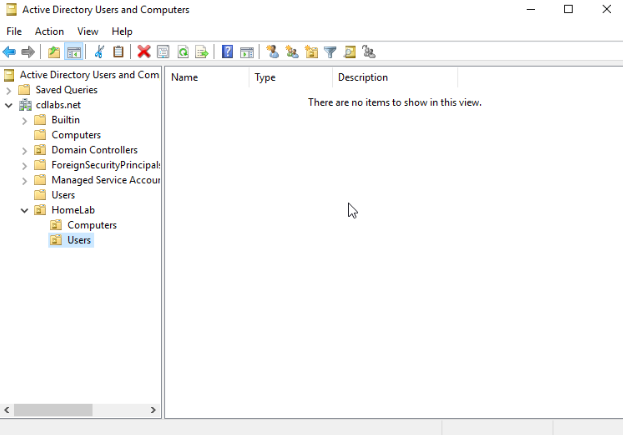Sort by the Name column header
This screenshot has width=623, height=435.
207,77
